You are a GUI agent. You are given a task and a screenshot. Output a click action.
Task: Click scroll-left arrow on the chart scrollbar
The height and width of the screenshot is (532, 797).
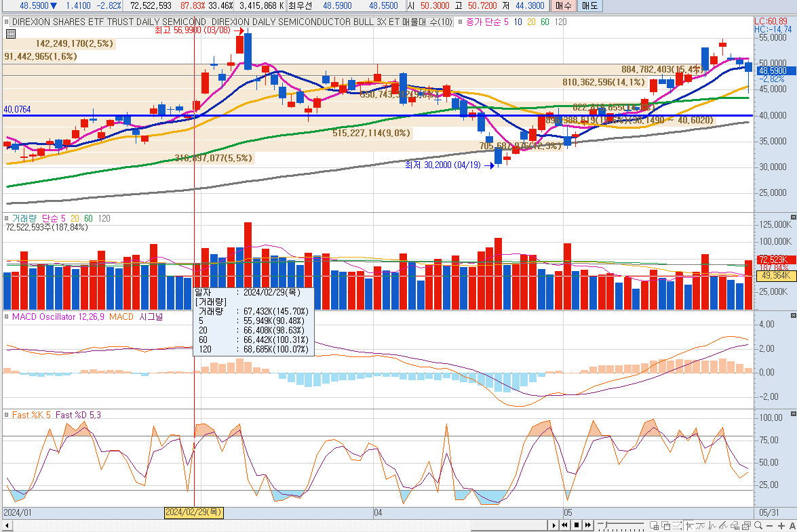(7, 525)
